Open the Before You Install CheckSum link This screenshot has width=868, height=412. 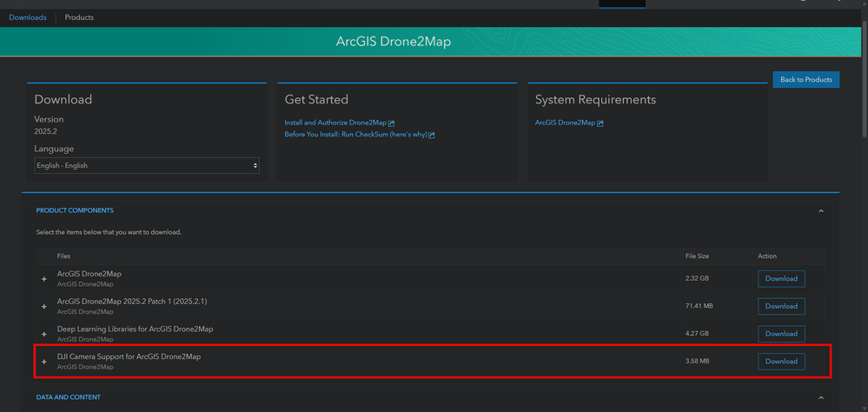coord(355,135)
